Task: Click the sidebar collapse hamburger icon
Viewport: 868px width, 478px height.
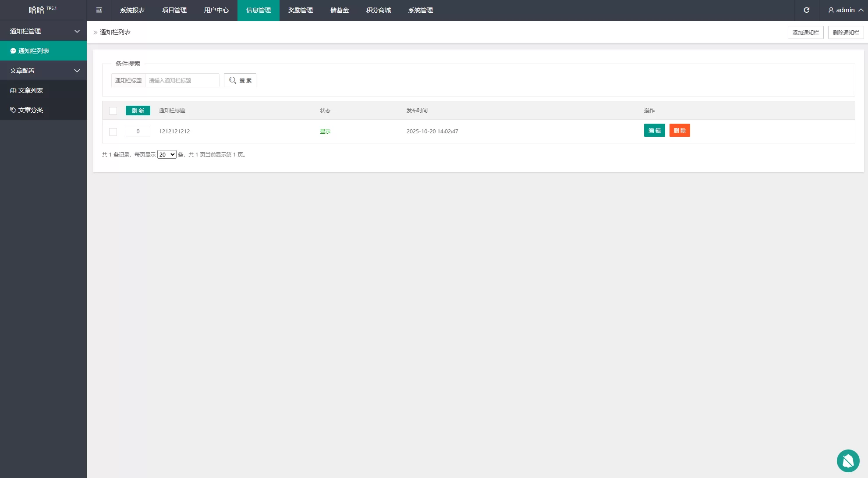Action: click(x=99, y=10)
